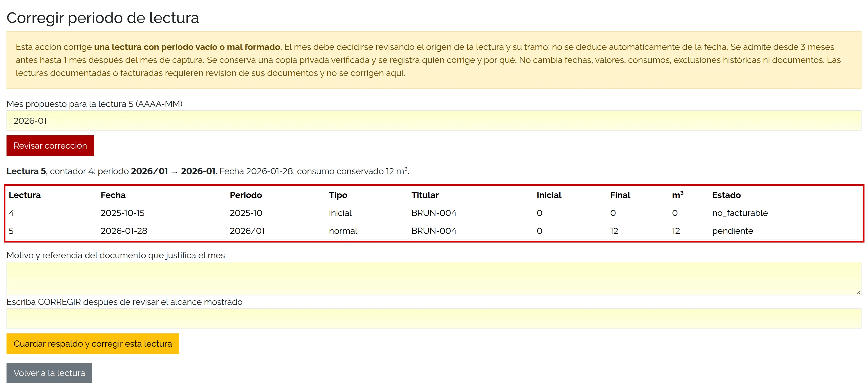Click the Revisar corrección button

50,146
